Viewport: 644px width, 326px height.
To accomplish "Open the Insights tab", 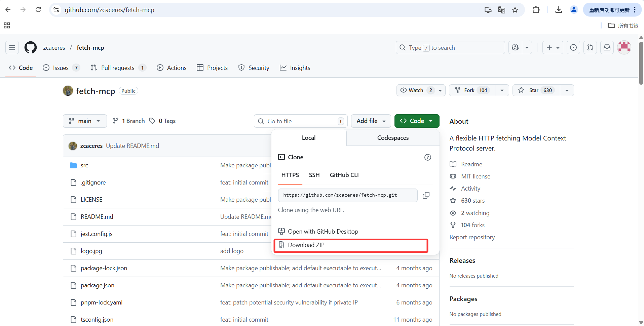I will (x=295, y=68).
